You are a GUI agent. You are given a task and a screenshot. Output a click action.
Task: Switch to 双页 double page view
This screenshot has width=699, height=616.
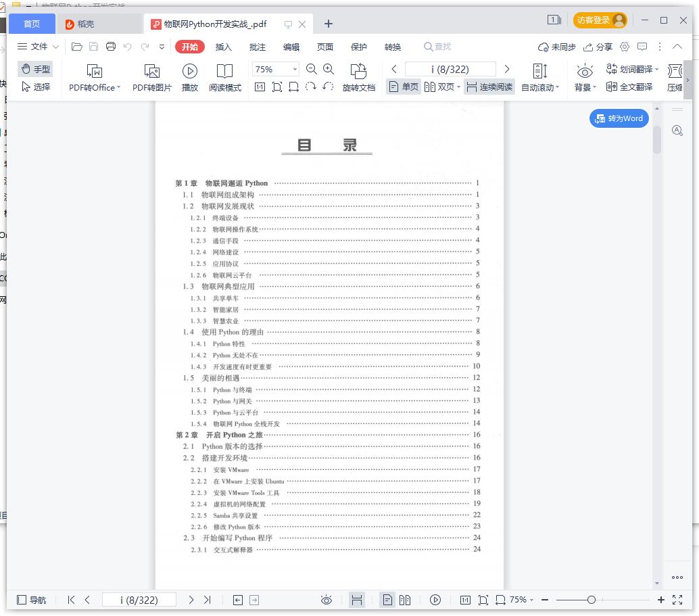coord(439,87)
